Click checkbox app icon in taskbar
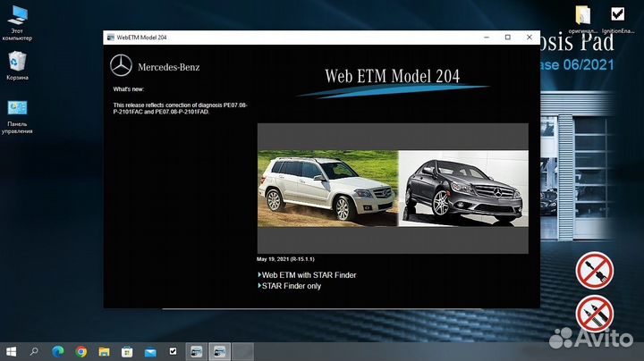644x361 pixels. pos(173,351)
